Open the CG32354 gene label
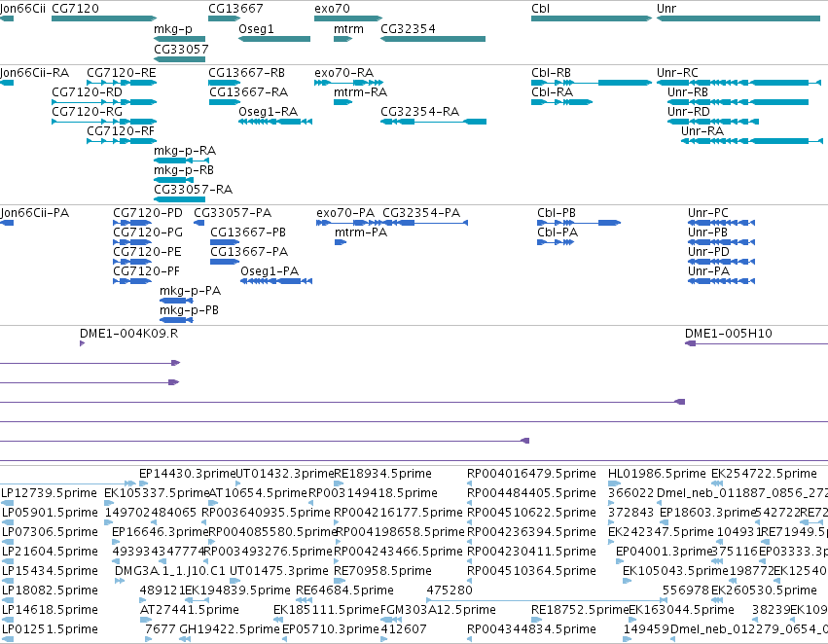This screenshot has width=828, height=644. coord(409,29)
